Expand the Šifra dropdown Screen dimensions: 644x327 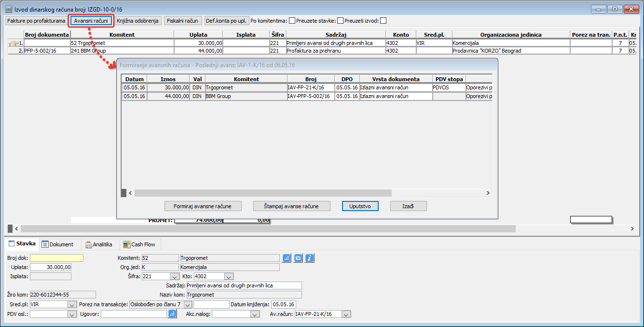point(175,276)
